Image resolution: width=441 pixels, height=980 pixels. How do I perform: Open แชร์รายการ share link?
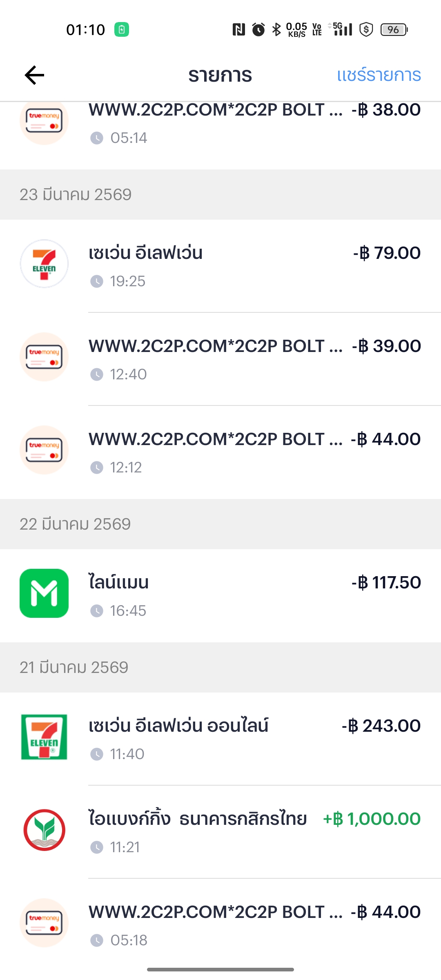pyautogui.click(x=379, y=75)
